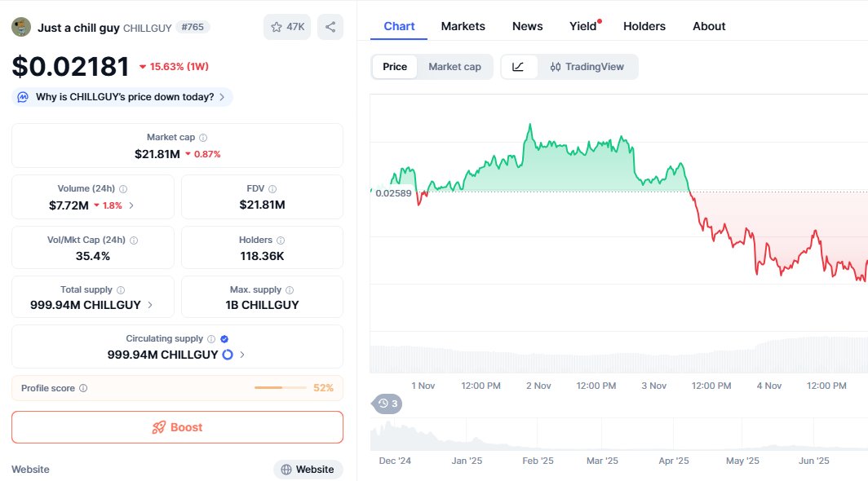Image resolution: width=868 pixels, height=481 pixels.
Task: Click the share icon button
Action: pyautogui.click(x=330, y=27)
